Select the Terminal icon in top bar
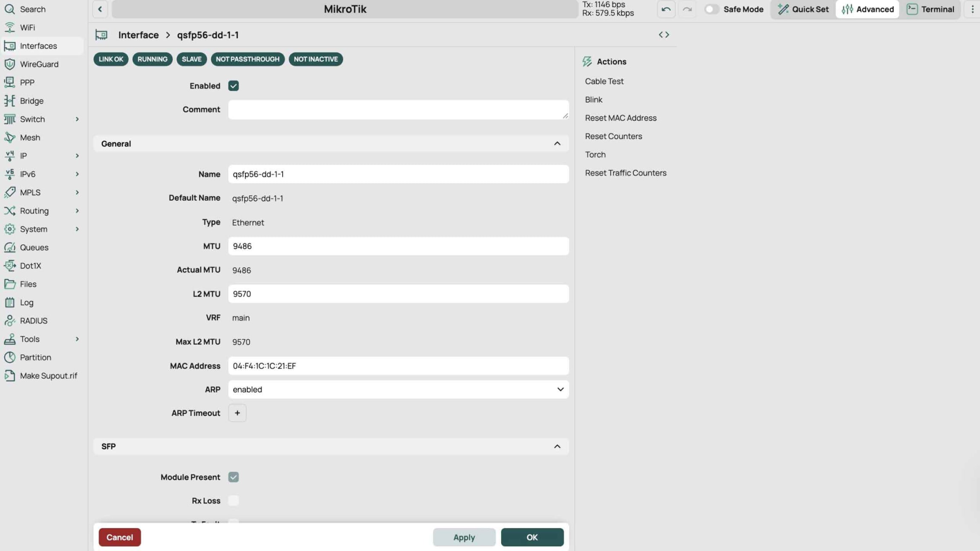This screenshot has width=980, height=551. 913,9
